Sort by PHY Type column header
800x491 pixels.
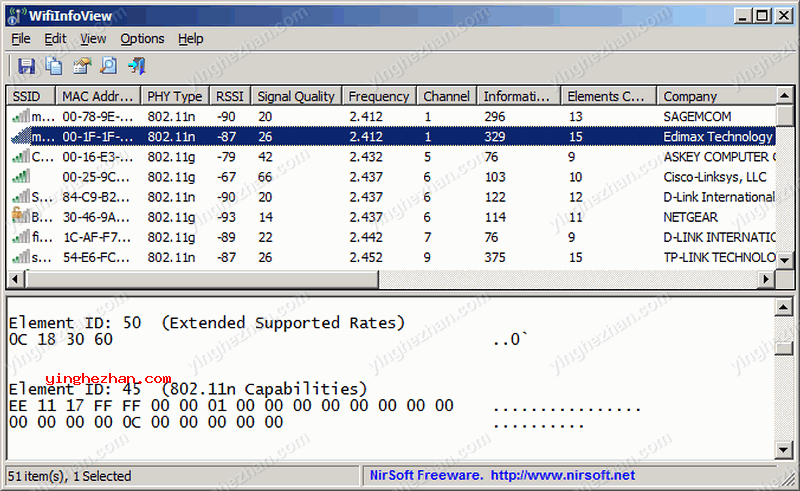pyautogui.click(x=175, y=96)
